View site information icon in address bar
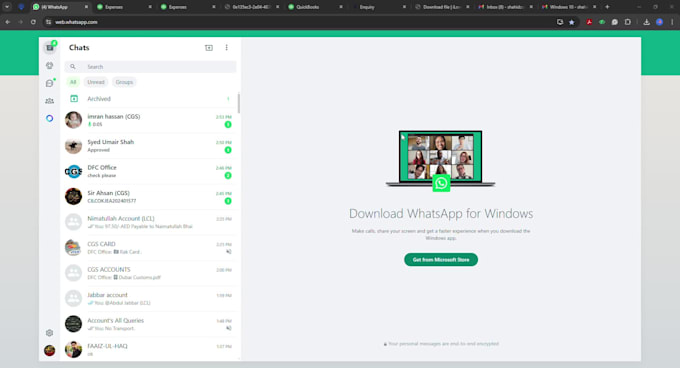Viewport: 680px width, 368px height. [49, 22]
